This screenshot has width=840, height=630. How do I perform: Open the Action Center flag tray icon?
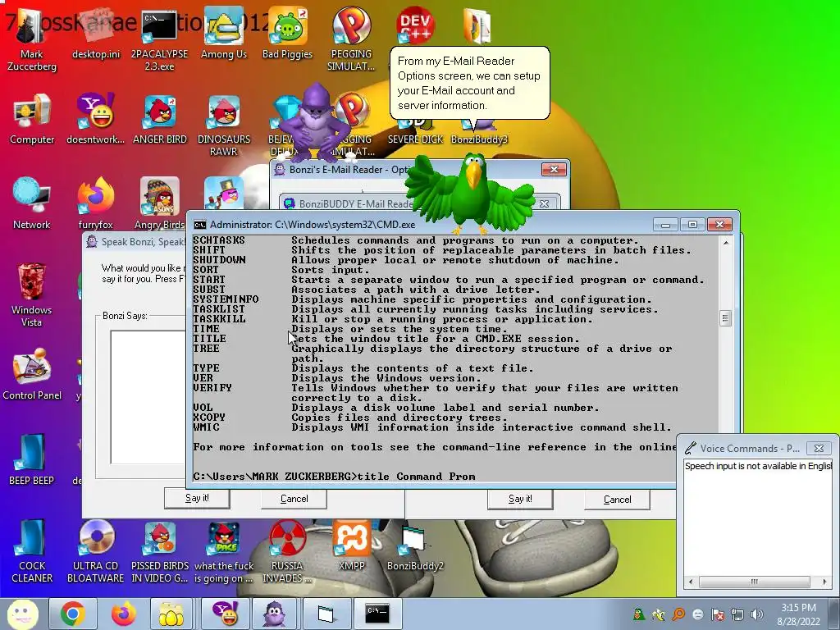[718, 614]
